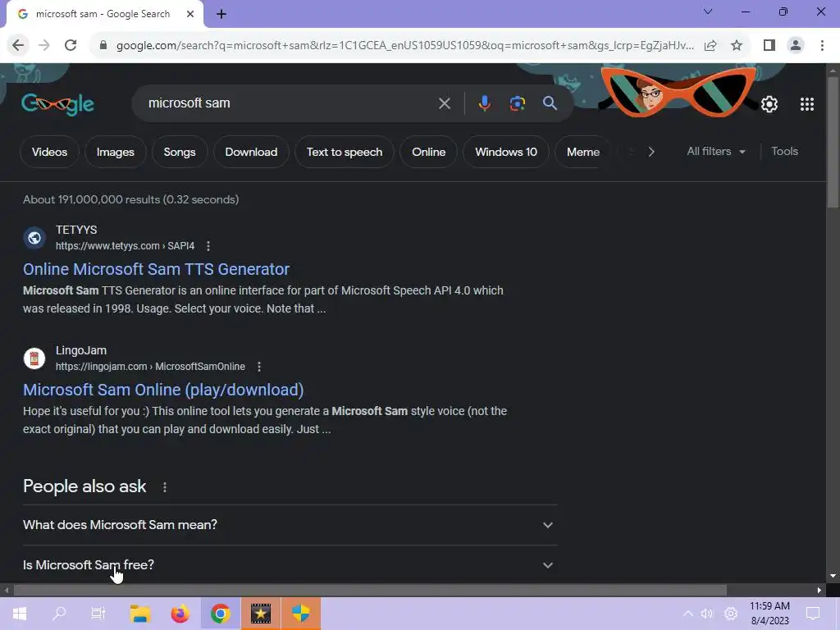This screenshot has height=630, width=840.
Task: Open more options for the TETYYS result
Action: (208, 246)
